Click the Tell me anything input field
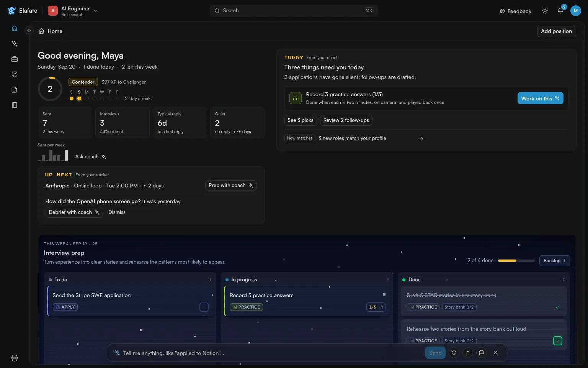This screenshot has height=368, width=588. click(x=272, y=353)
